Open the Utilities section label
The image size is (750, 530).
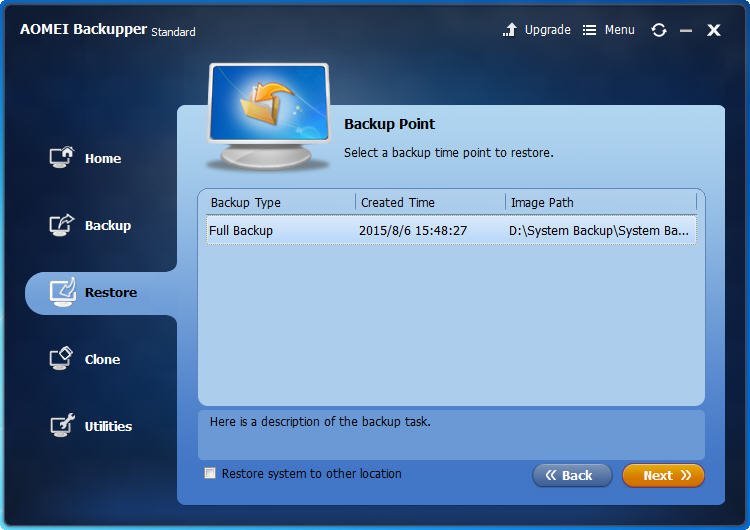pyautogui.click(x=108, y=426)
